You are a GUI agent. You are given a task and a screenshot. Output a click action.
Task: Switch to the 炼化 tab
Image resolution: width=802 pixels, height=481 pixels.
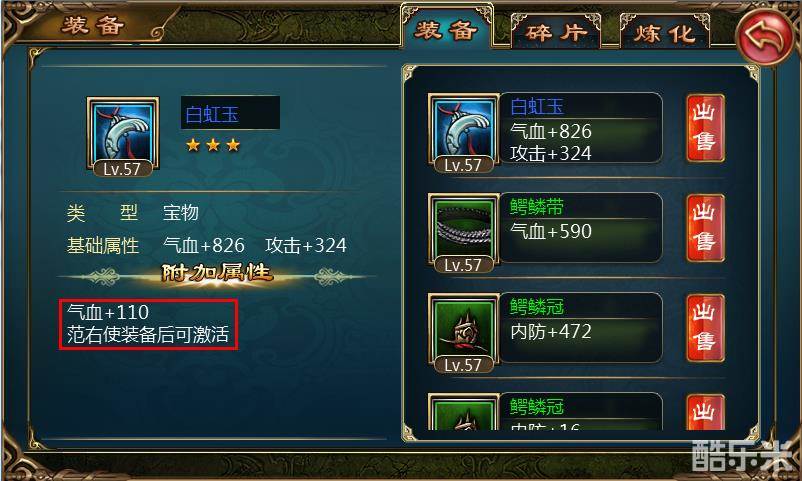tap(665, 33)
